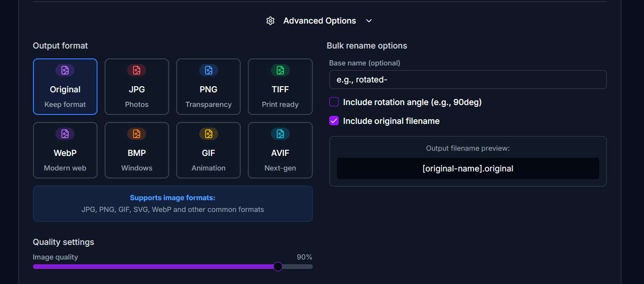Select the TIFF print ready icon
The height and width of the screenshot is (284, 644).
280,70
